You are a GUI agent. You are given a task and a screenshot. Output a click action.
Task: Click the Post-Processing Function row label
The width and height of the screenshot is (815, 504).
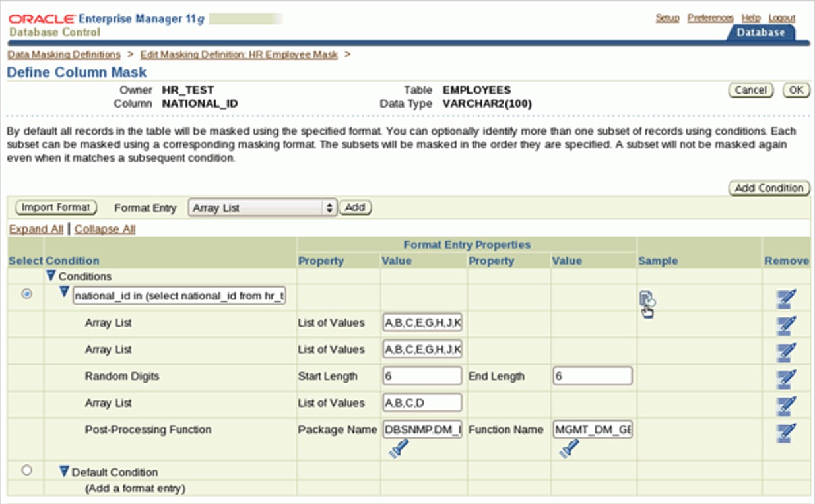tap(148, 429)
